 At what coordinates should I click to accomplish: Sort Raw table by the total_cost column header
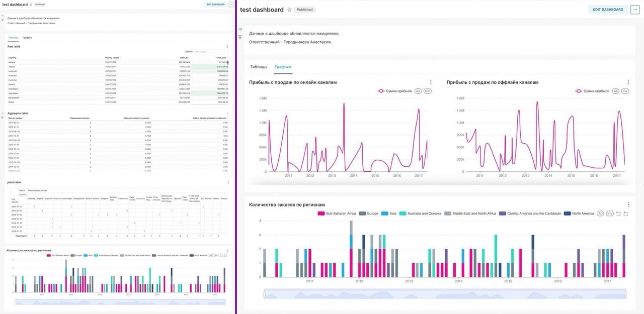click(221, 58)
